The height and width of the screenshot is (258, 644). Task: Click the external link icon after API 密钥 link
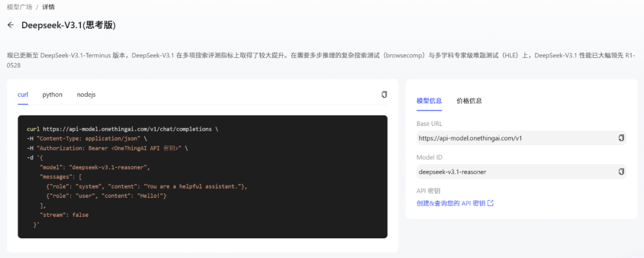click(490, 203)
